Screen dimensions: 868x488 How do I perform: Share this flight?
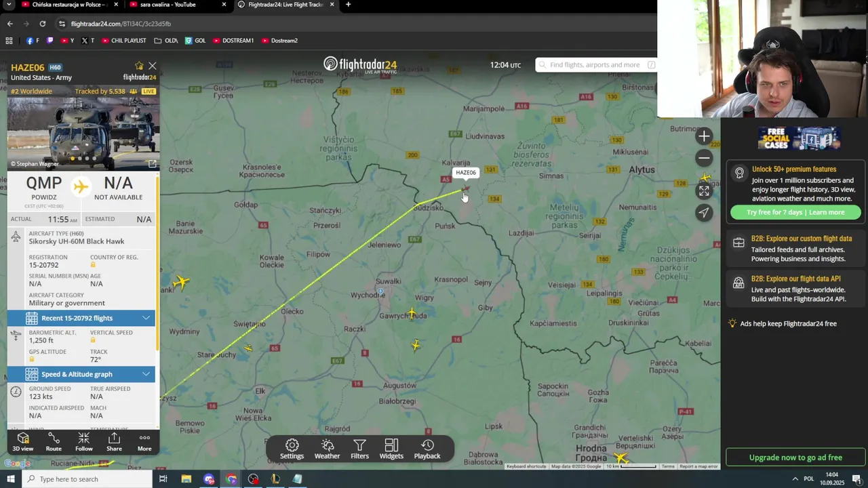pyautogui.click(x=114, y=442)
